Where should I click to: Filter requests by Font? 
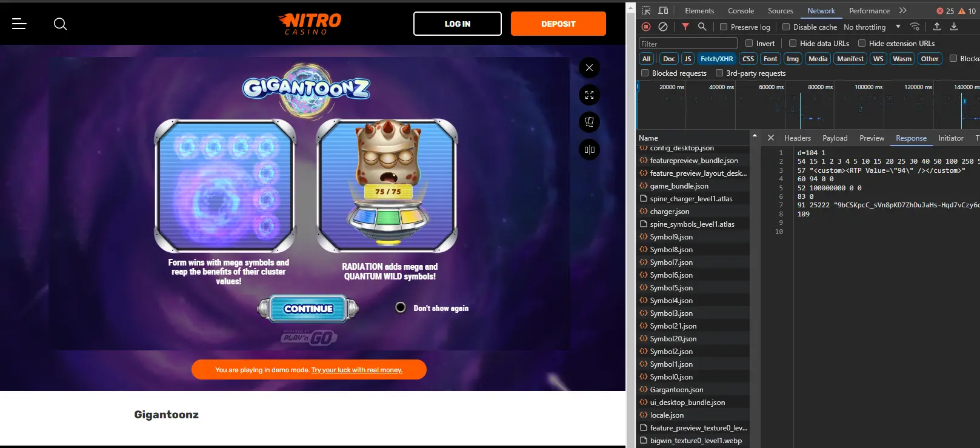pos(770,59)
